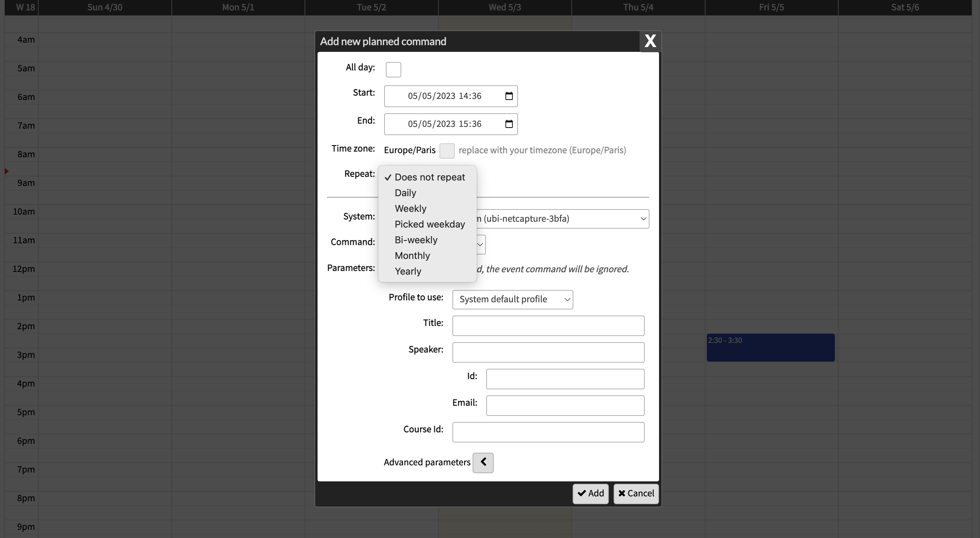This screenshot has height=538, width=980.
Task: Choose Does not repeat option
Action: pyautogui.click(x=427, y=177)
